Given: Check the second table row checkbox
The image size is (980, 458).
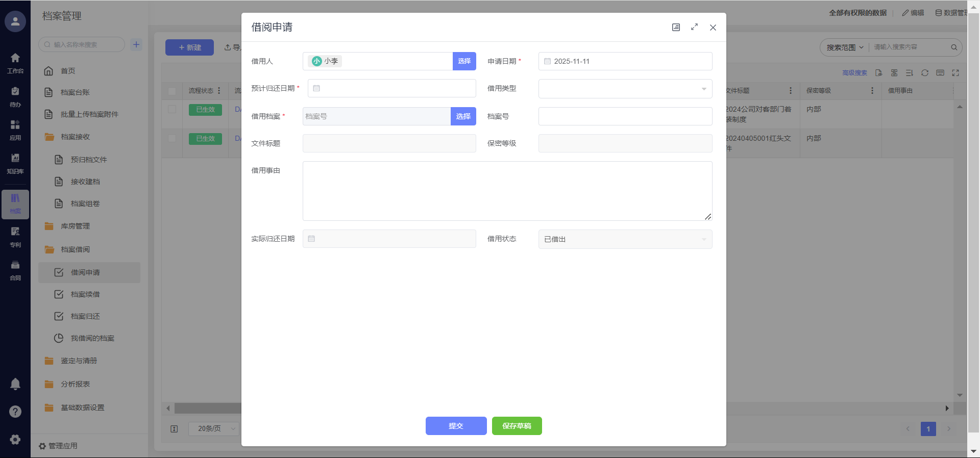Looking at the screenshot, I should [172, 138].
